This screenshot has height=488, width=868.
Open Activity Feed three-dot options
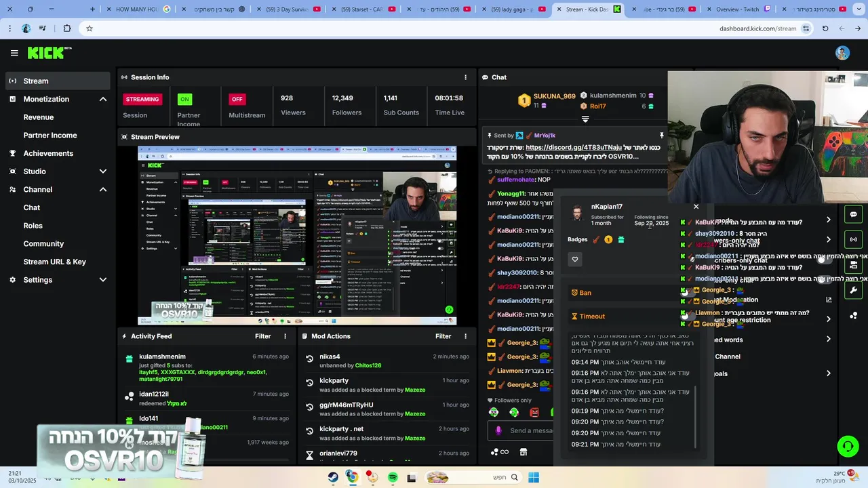285,336
